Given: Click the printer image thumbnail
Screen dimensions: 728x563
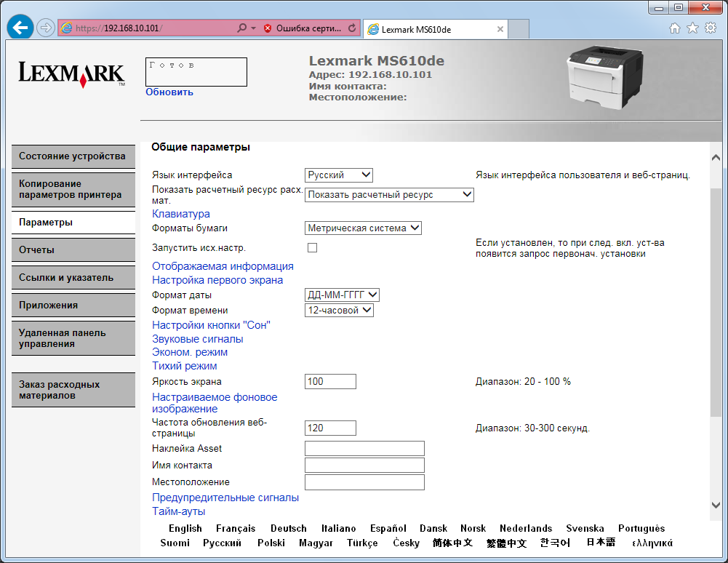Looking at the screenshot, I should tap(605, 77).
